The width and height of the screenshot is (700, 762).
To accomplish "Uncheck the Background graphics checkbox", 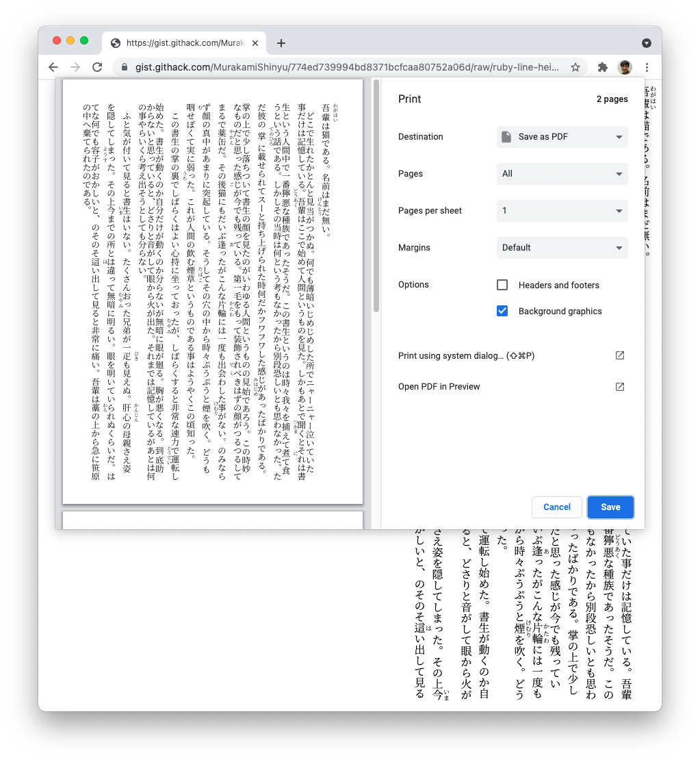I will click(502, 311).
